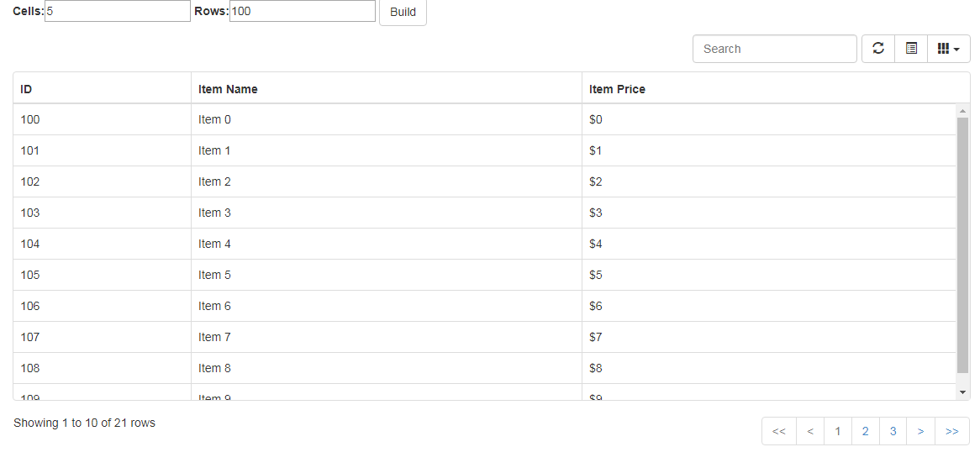The image size is (980, 468).
Task: Click into the Cells input box
Action: [x=118, y=11]
